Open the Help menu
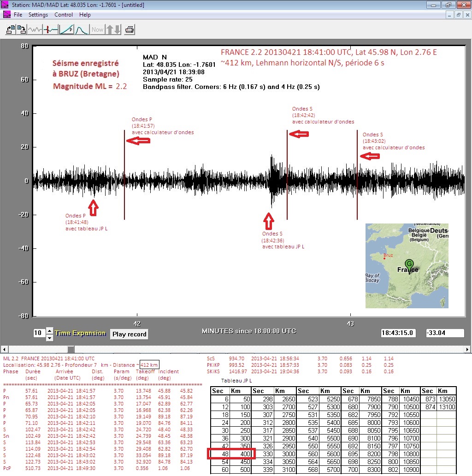 click(x=85, y=15)
